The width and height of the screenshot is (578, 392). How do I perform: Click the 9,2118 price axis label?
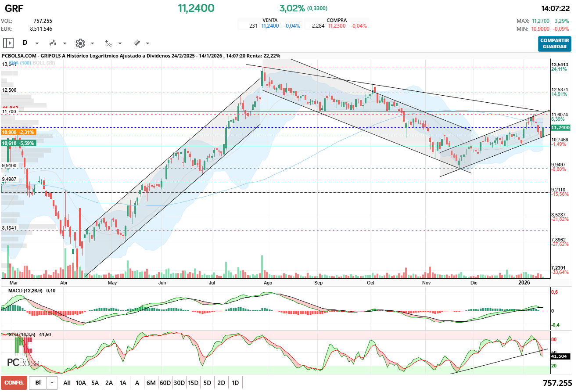560,189
